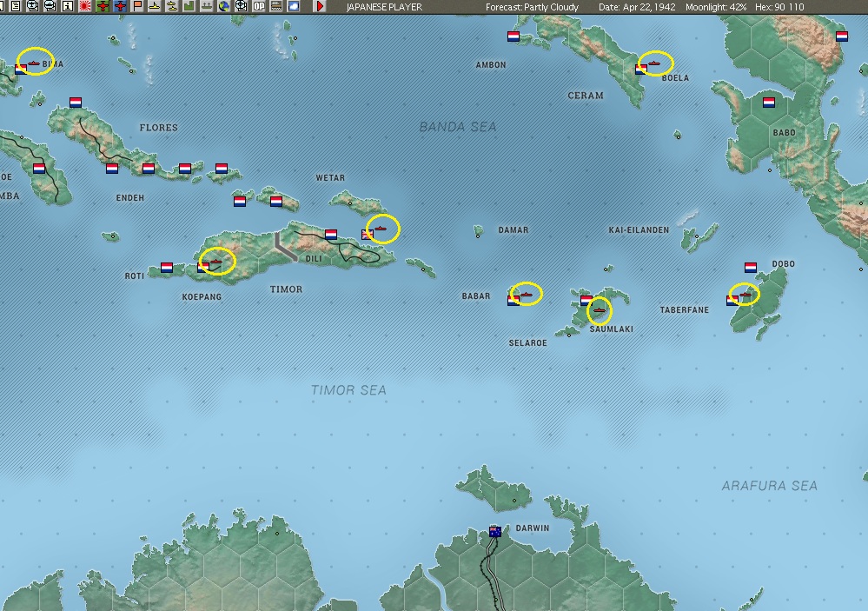
Task: Click the 'KOEPANG' map label
Action: coord(202,297)
